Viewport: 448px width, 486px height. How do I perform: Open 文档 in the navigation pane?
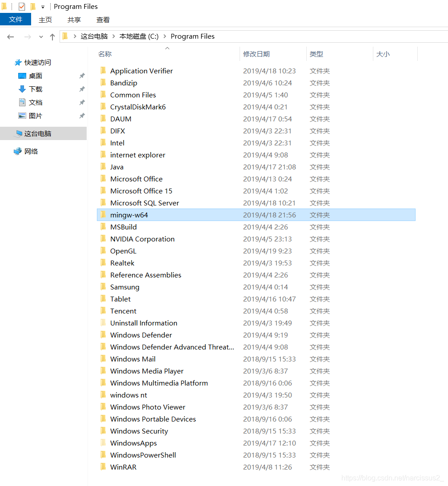click(35, 103)
